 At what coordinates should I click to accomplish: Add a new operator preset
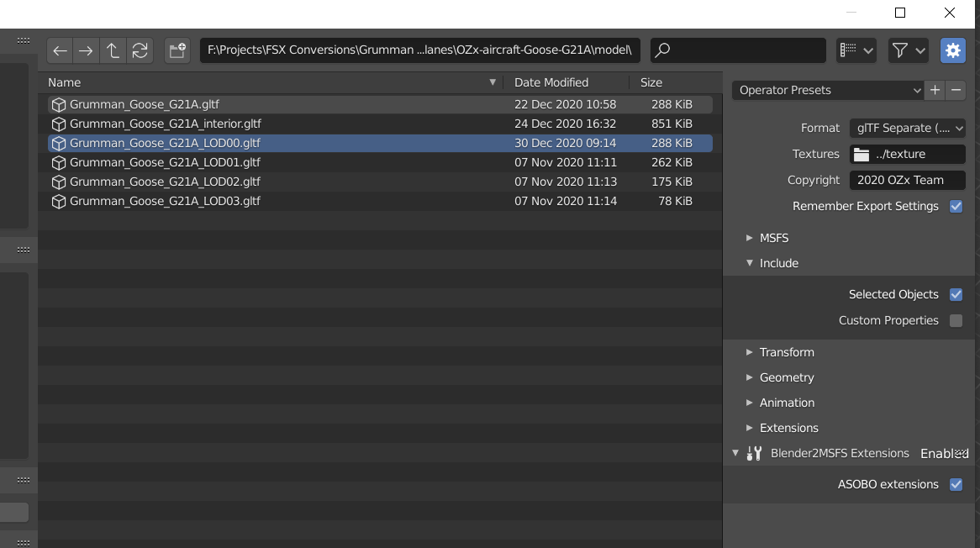click(935, 90)
